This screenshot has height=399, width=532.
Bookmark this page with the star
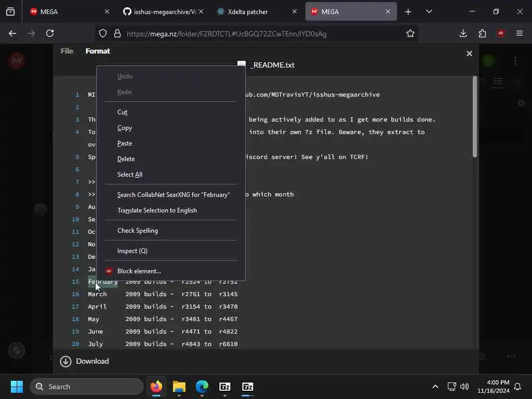410,33
